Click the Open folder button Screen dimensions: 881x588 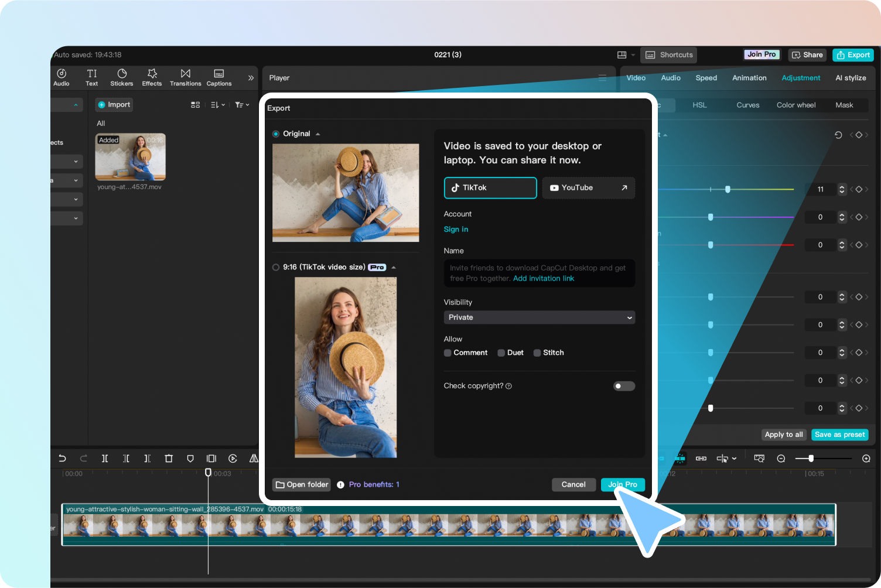[x=301, y=484]
